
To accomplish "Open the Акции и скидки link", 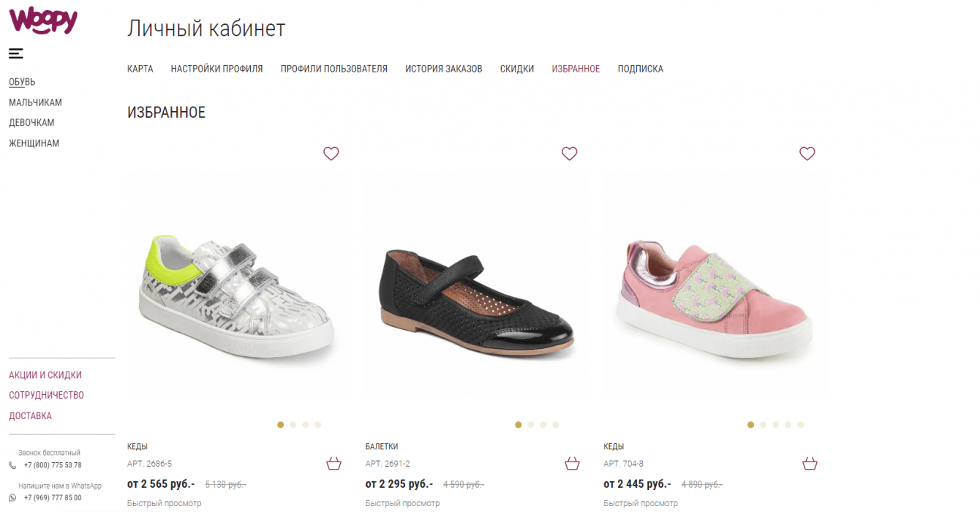I will pyautogui.click(x=45, y=375).
